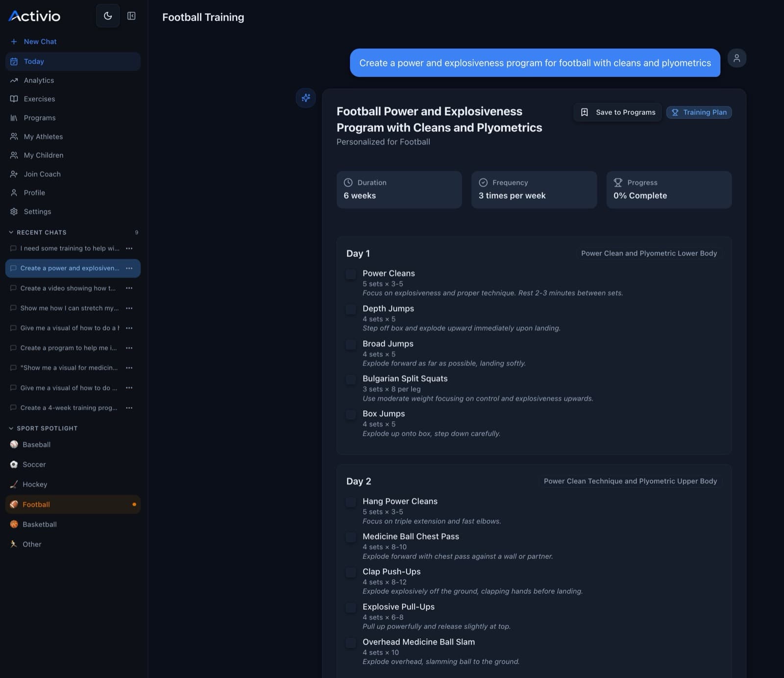Click the Activio logo
Image resolution: width=784 pixels, height=678 pixels.
34,16
